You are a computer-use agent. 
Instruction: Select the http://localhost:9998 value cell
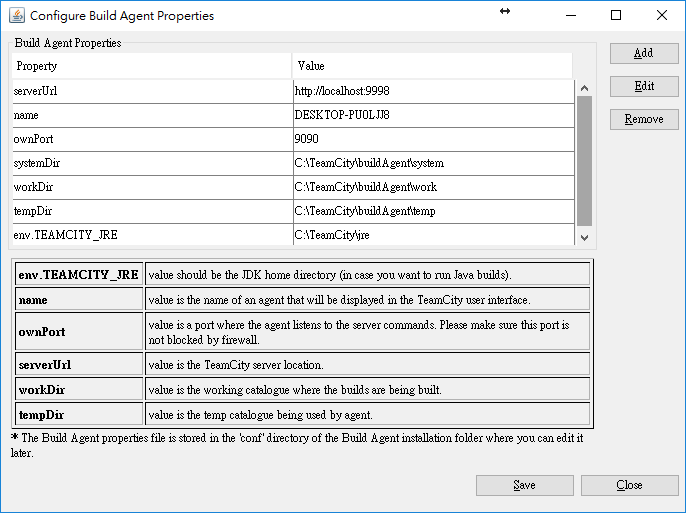(434, 91)
